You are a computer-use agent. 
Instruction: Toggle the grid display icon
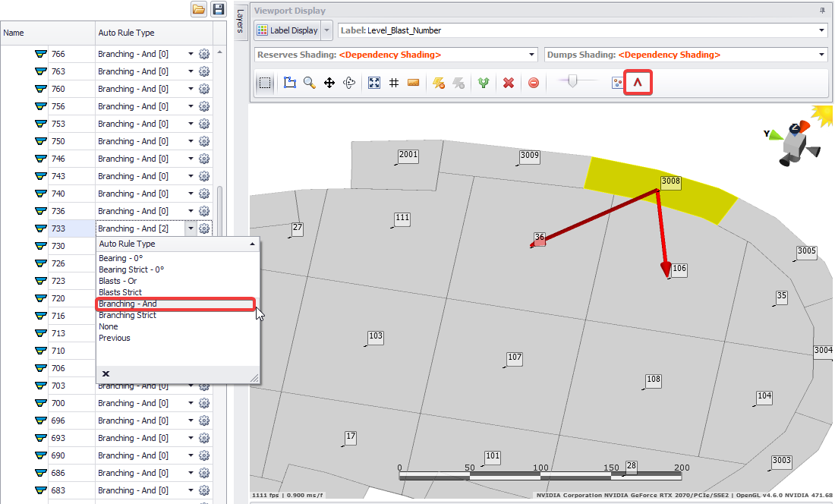coord(394,83)
